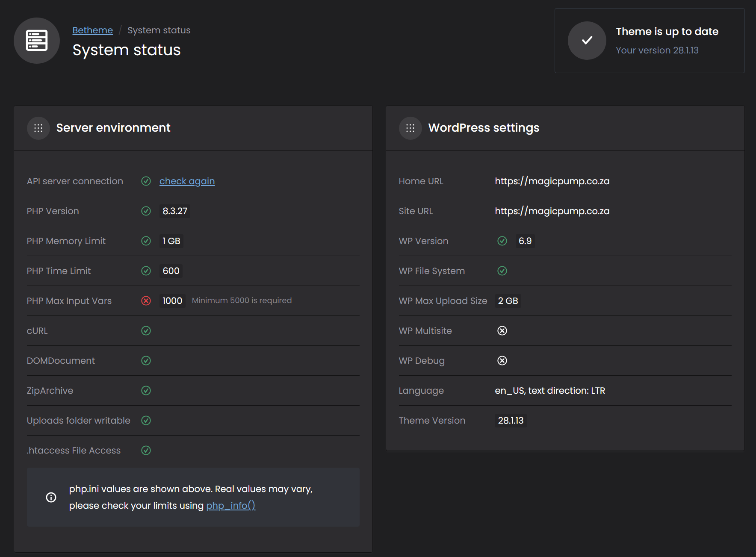Image resolution: width=756 pixels, height=557 pixels.
Task: Click the check again link
Action: click(x=187, y=181)
